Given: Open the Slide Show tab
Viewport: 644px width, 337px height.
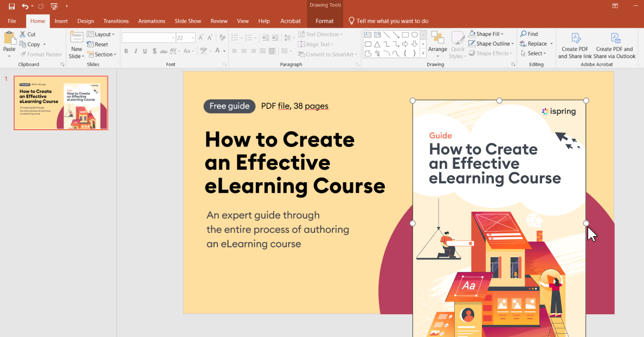Looking at the screenshot, I should point(188,21).
